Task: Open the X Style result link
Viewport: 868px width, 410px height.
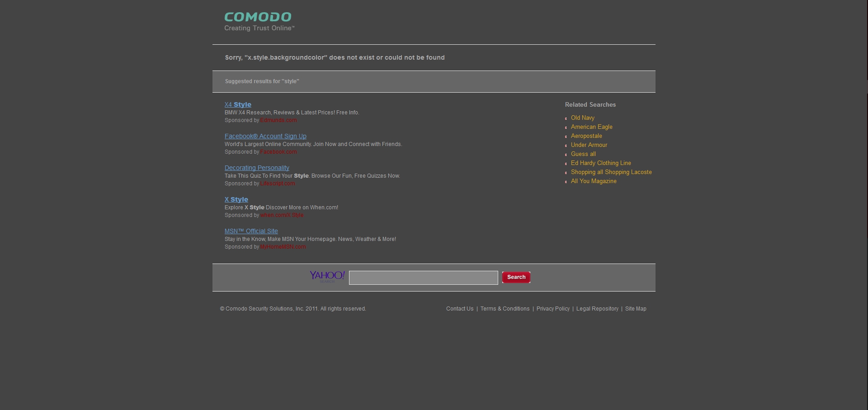Action: (x=236, y=199)
